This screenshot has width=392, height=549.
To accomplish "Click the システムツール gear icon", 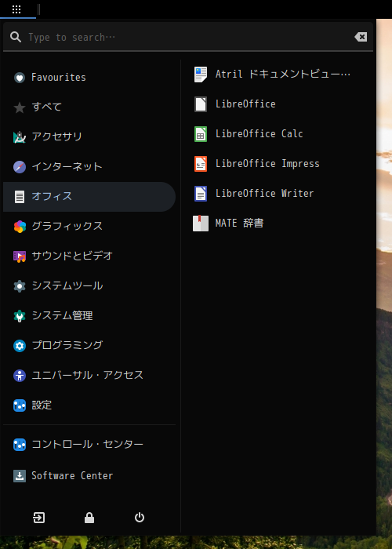I will tap(20, 286).
